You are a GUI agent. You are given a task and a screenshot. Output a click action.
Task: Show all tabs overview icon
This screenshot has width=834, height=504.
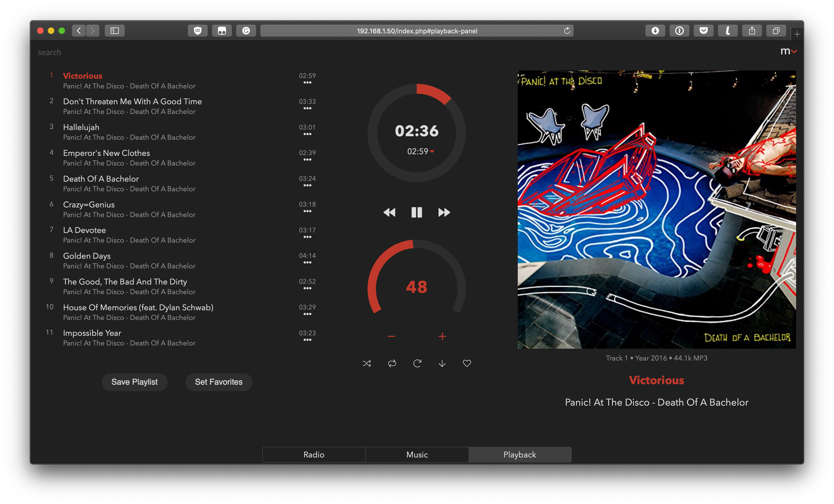(x=776, y=30)
